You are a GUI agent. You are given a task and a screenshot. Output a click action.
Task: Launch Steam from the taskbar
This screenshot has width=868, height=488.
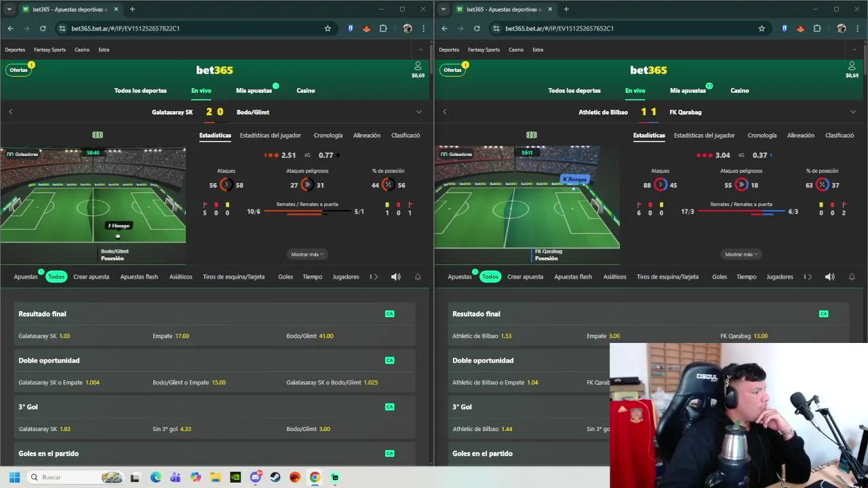pyautogui.click(x=275, y=477)
